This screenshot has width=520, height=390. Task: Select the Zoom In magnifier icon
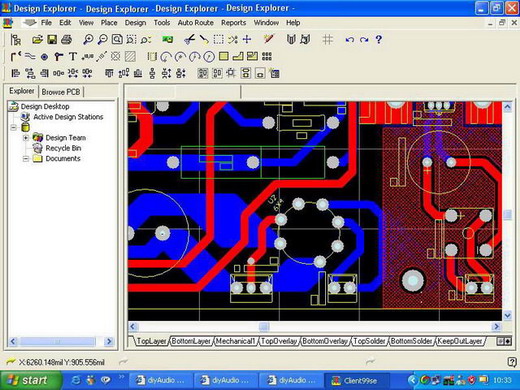[x=88, y=40]
